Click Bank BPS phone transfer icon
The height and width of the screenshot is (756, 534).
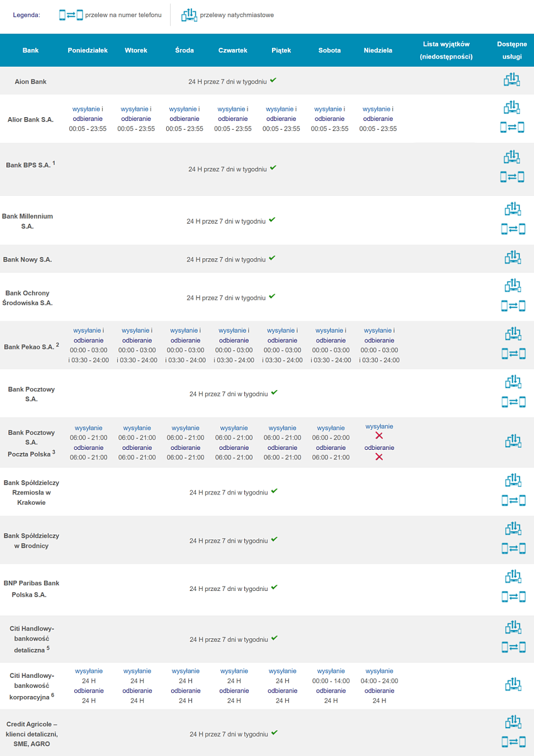point(513,177)
